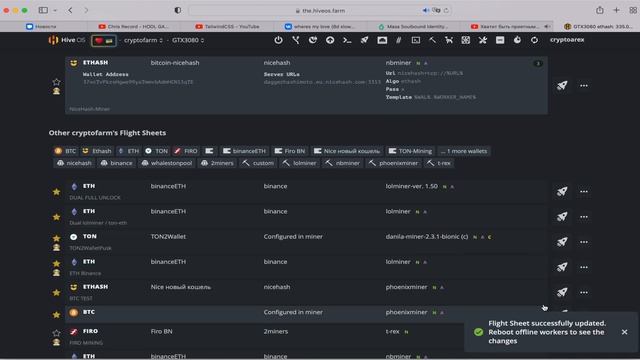This screenshot has width=640, height=360.
Task: Click the the.hiveos.farm address bar
Action: tap(320, 11)
